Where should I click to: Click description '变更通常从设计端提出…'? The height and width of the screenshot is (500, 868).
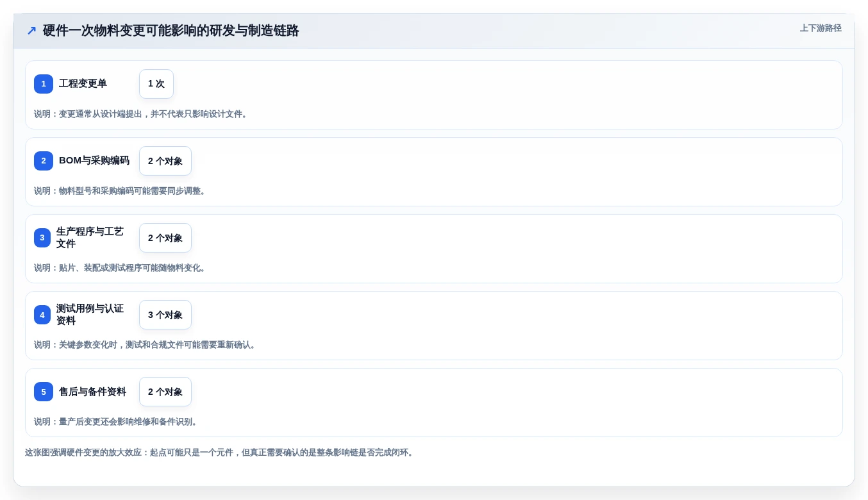(x=141, y=114)
